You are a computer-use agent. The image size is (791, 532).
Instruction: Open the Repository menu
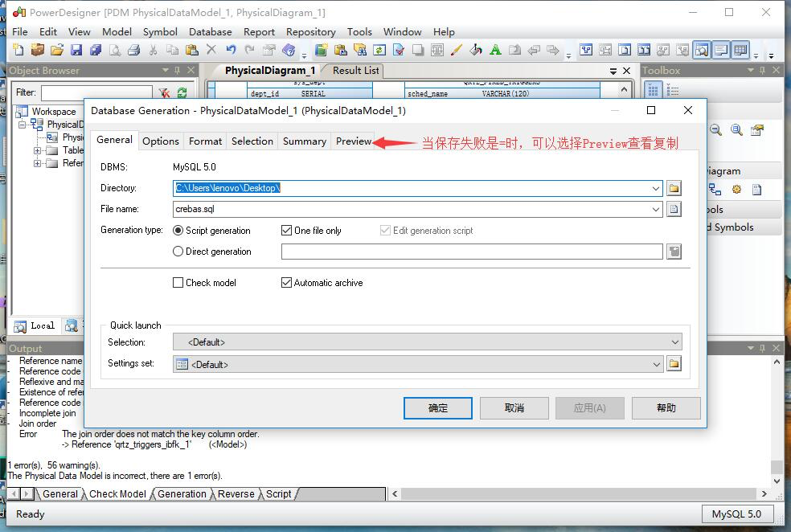(x=311, y=32)
